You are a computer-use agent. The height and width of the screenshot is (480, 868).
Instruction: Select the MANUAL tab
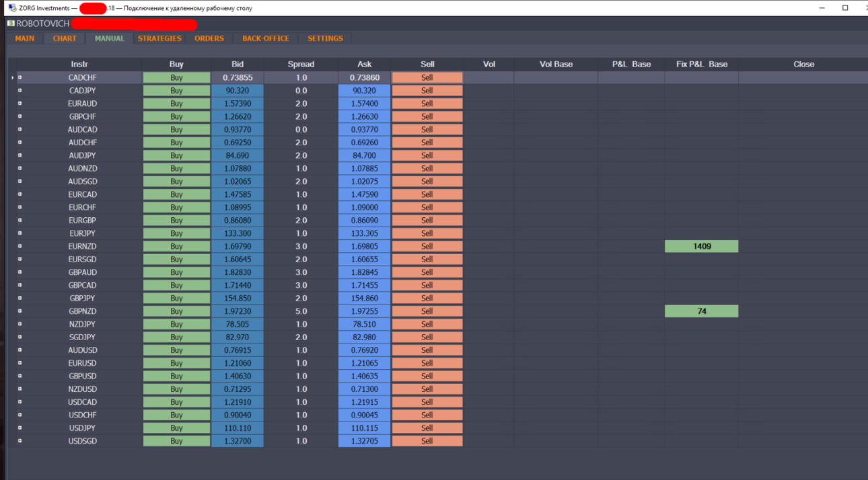pyautogui.click(x=109, y=38)
